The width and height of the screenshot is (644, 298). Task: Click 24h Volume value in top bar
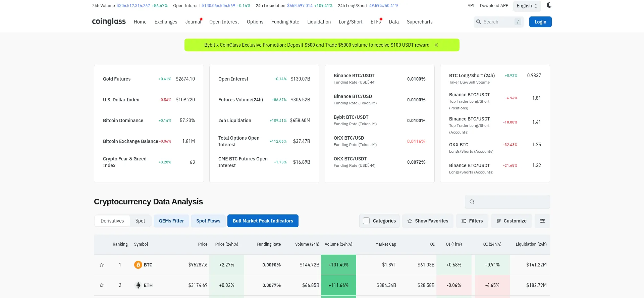pyautogui.click(x=133, y=6)
